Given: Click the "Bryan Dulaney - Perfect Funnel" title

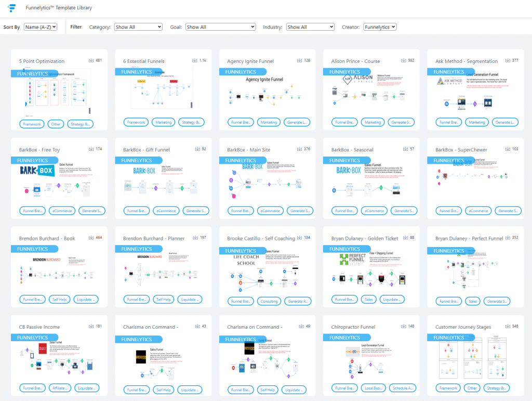Looking at the screenshot, I should (469, 238).
